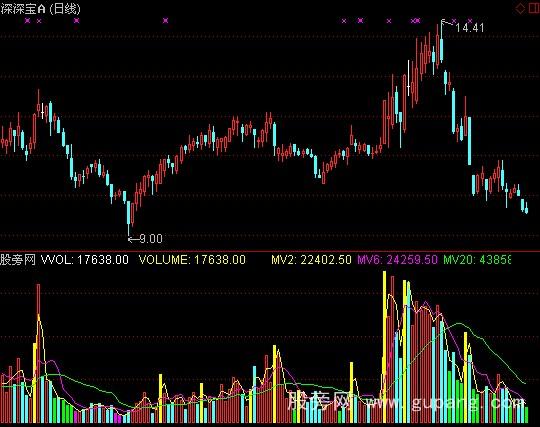Click the split-window icon beside the diamond
This screenshot has height=427, width=540.
[x=533, y=8]
